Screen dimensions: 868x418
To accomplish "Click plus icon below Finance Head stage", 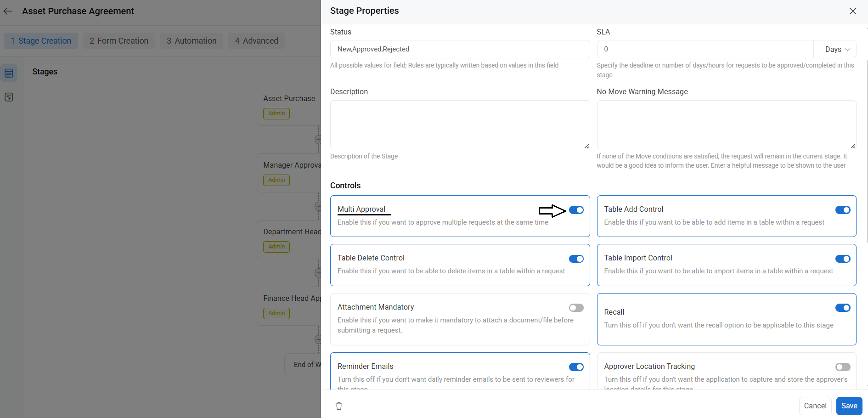I will 318,339.
